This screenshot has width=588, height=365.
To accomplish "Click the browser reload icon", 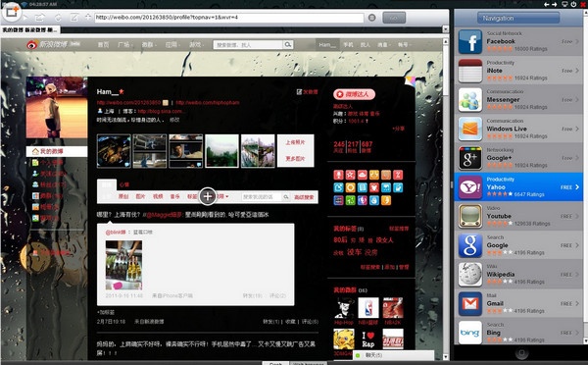I will [58, 18].
